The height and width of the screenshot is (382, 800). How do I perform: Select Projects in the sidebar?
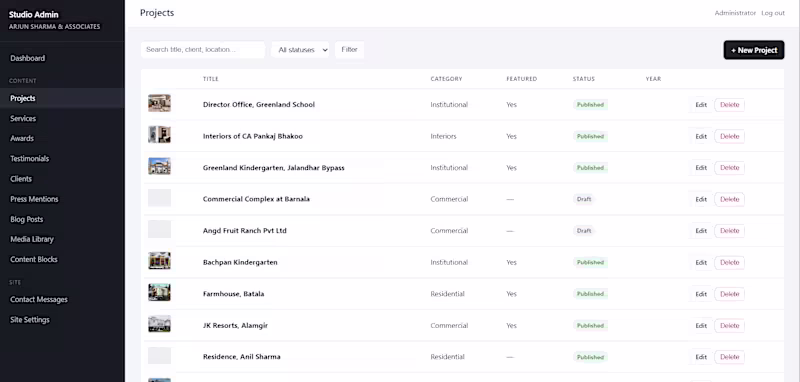pos(62,98)
